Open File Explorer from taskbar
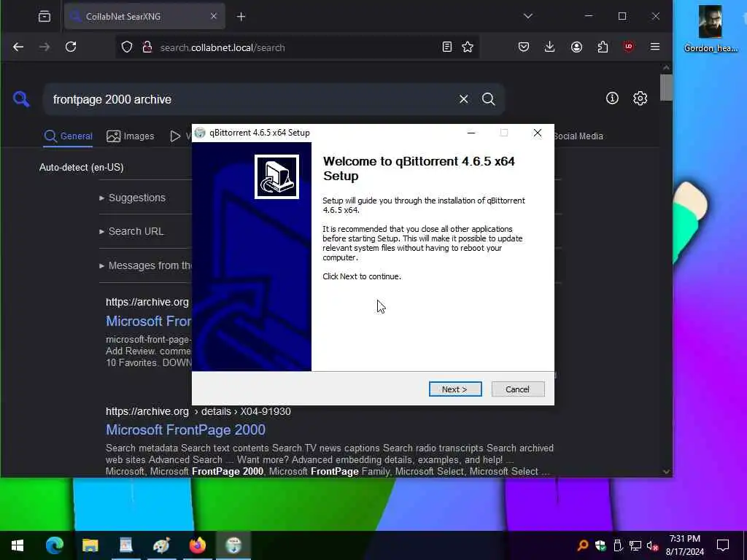 coord(90,545)
